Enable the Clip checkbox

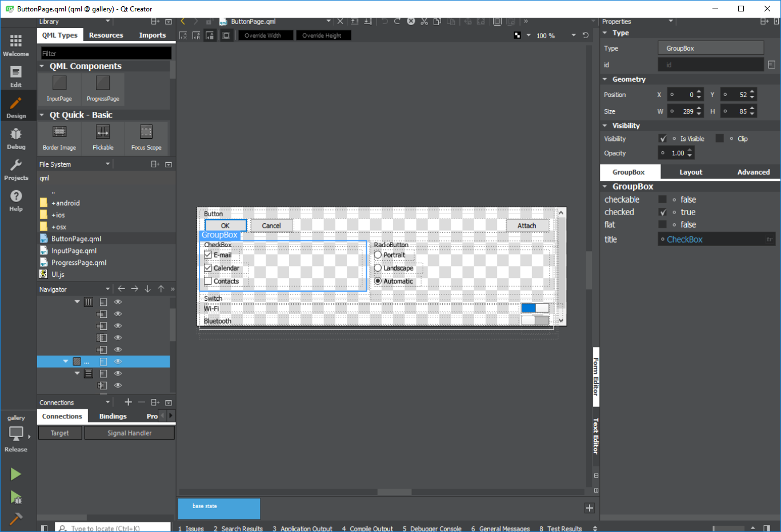[720, 139]
